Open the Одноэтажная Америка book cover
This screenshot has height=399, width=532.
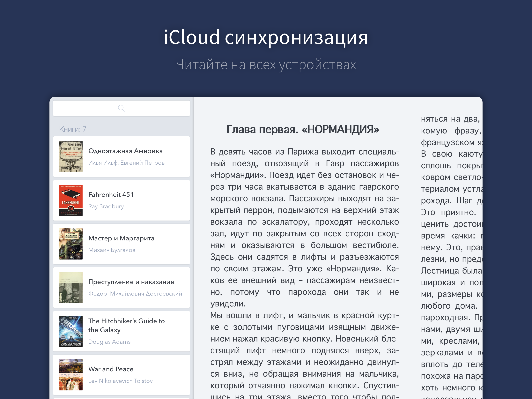(71, 156)
